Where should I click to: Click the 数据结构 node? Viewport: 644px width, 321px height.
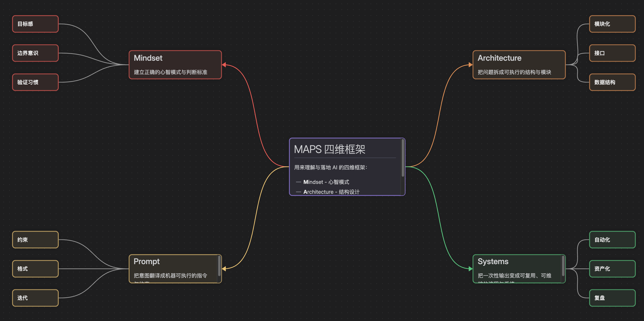[612, 82]
